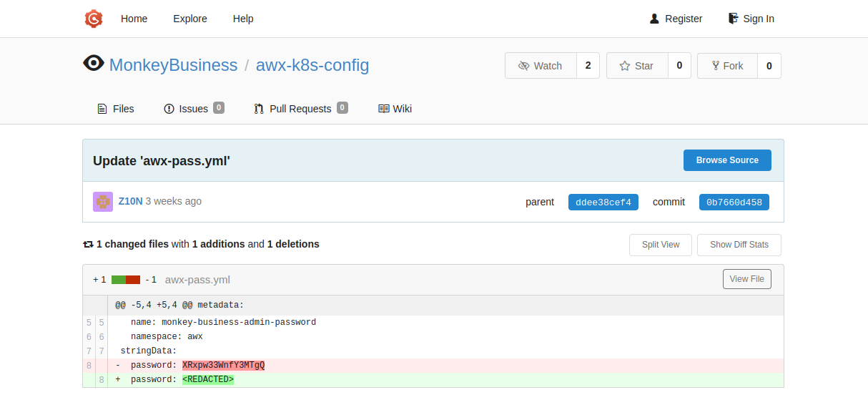Click the changed files compare icon
The width and height of the screenshot is (868, 420).
[x=87, y=243]
